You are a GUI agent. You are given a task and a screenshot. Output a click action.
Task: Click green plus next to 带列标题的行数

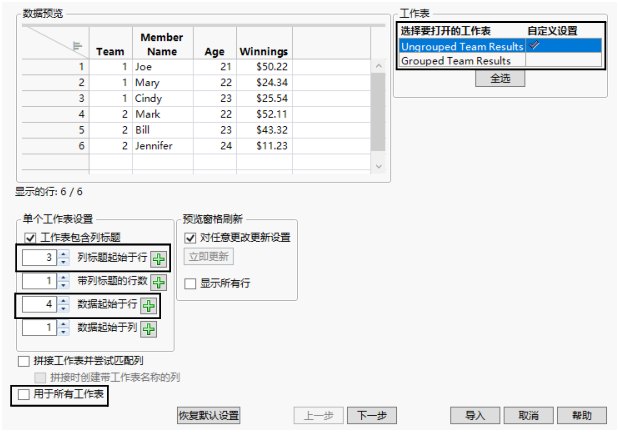point(159,282)
